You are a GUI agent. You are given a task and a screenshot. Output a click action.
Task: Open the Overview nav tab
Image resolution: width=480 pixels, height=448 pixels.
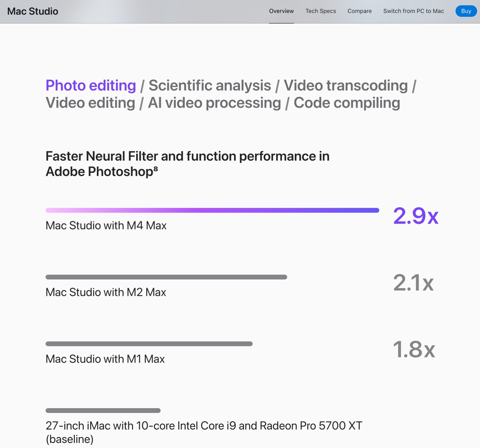click(x=281, y=11)
